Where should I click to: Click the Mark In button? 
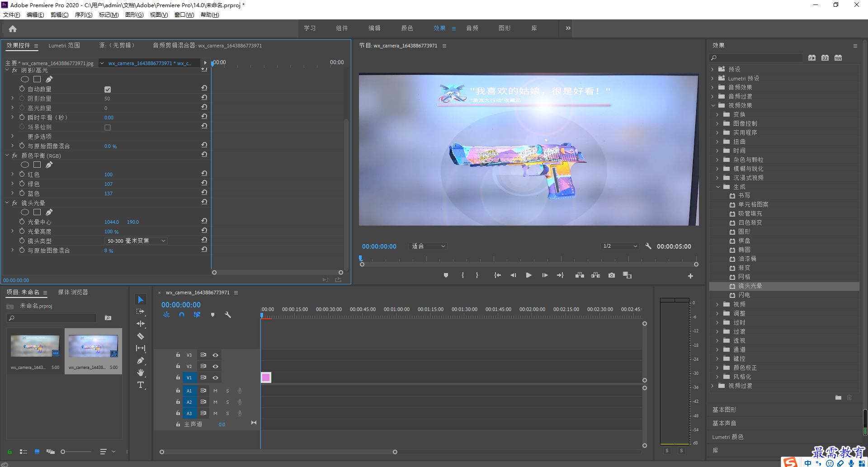coord(462,275)
